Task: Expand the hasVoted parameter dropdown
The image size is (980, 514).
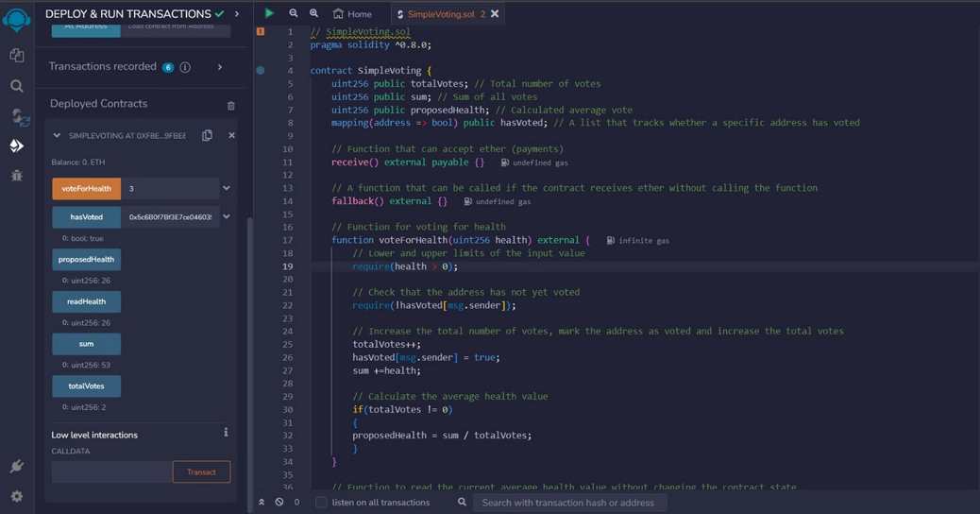Action: (227, 216)
